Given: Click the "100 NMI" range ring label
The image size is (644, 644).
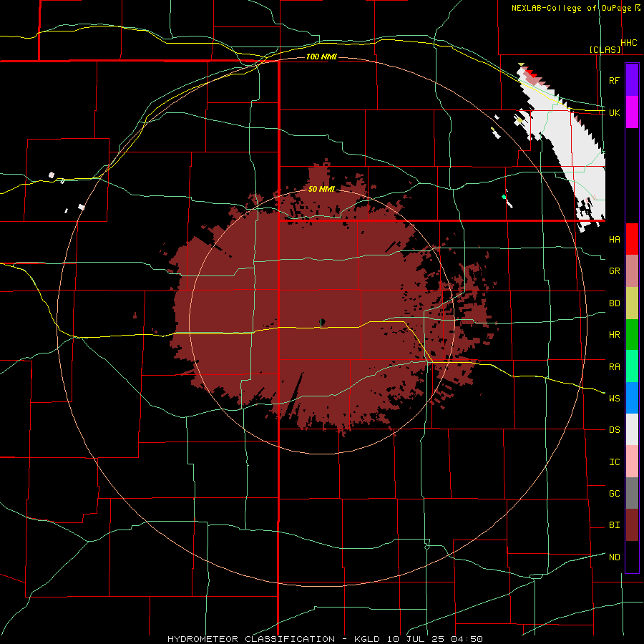Looking at the screenshot, I should point(321,57).
